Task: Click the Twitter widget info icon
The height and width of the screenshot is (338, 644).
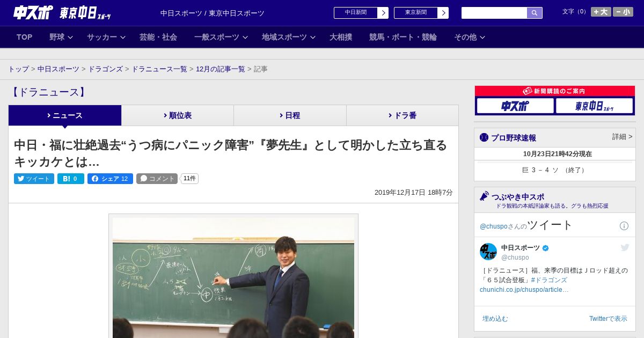Action: [x=624, y=226]
